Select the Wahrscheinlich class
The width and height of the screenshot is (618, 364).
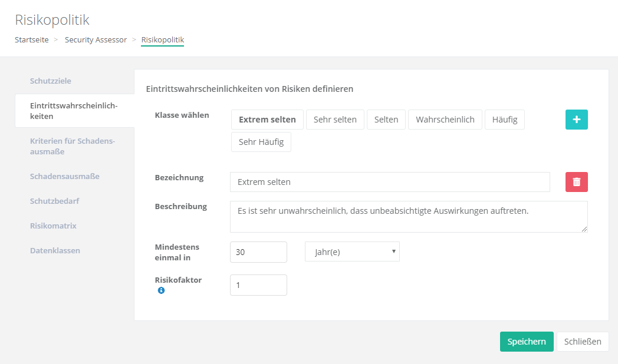(445, 120)
